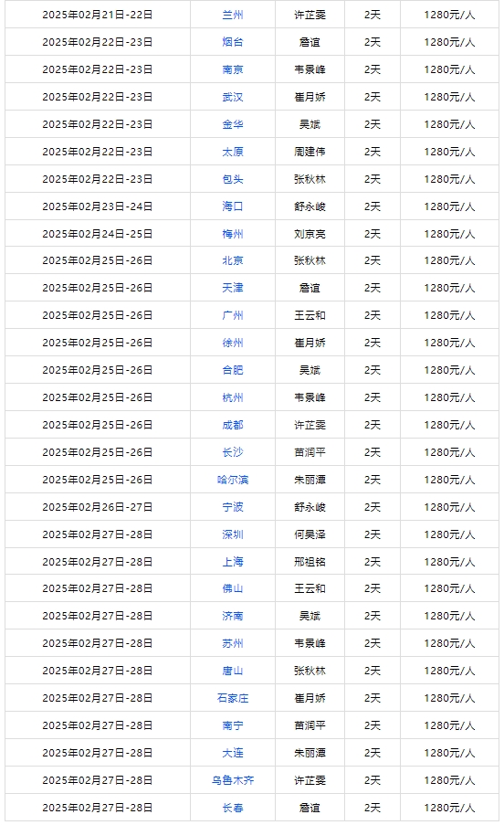Open the 深圳 city link
The width and height of the screenshot is (504, 825).
pyautogui.click(x=232, y=534)
